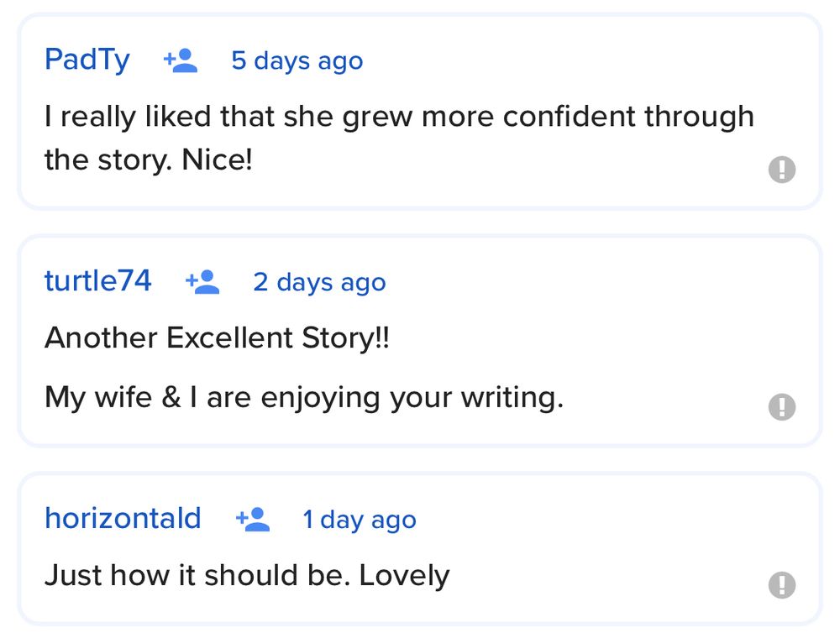Click the "Just how it should be. Lovely" text
The width and height of the screenshot is (840, 633).
[247, 575]
